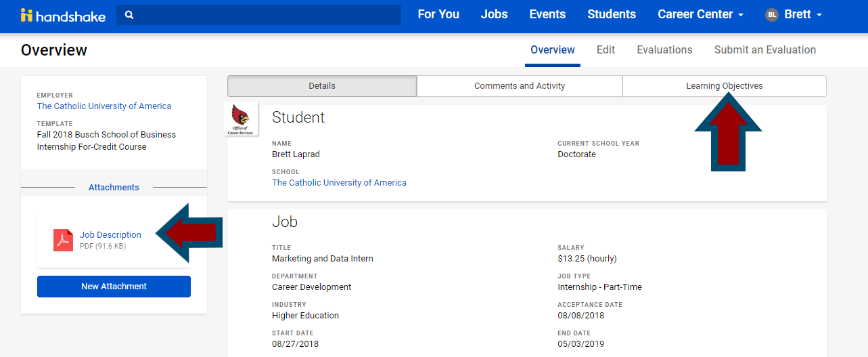Click the search magnifier icon
The width and height of the screenshot is (868, 357).
129,15
